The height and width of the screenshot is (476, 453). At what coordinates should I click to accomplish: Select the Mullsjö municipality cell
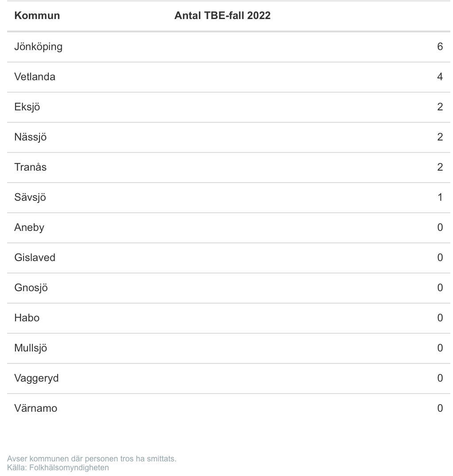31,348
